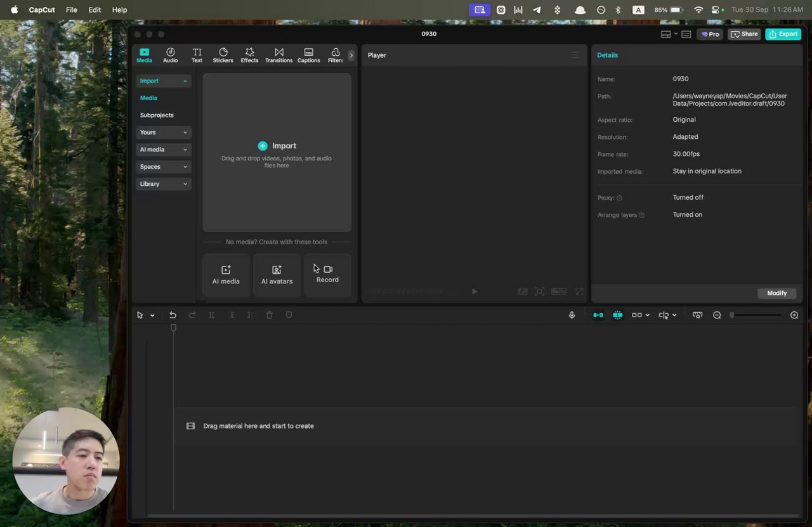
Task: Open the Captions tab
Action: coord(308,55)
